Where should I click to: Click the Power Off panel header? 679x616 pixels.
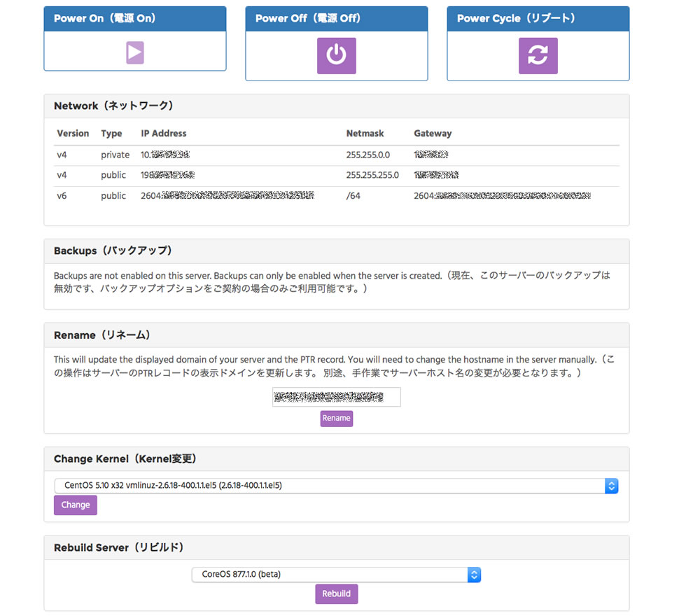click(337, 19)
